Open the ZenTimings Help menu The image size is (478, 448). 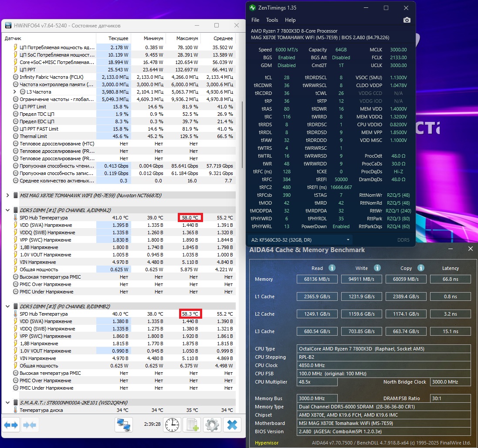click(290, 20)
